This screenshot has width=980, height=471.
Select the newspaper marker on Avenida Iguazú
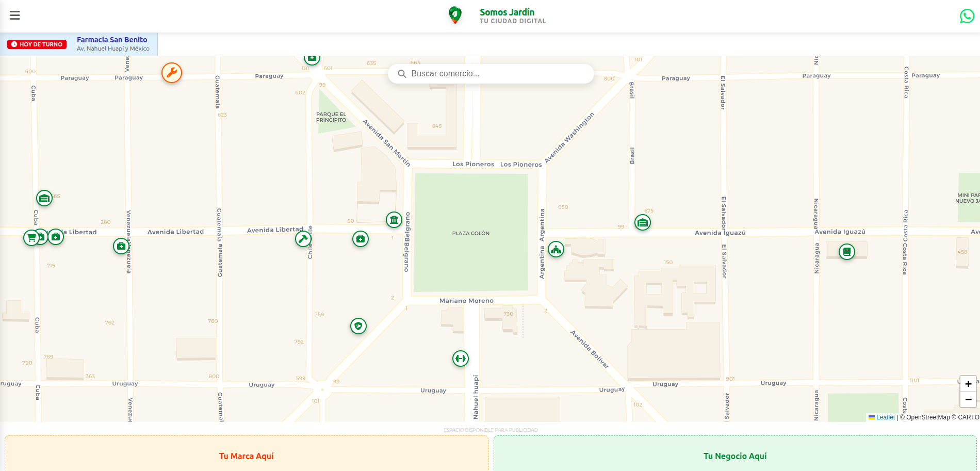point(848,251)
